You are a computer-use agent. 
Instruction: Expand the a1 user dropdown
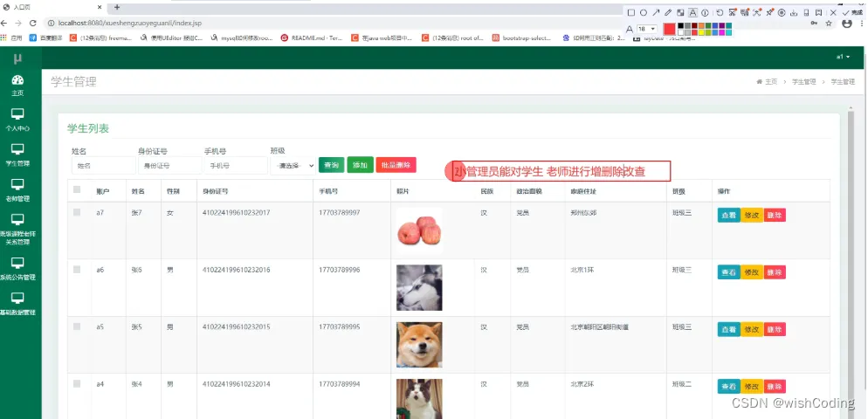click(x=843, y=57)
